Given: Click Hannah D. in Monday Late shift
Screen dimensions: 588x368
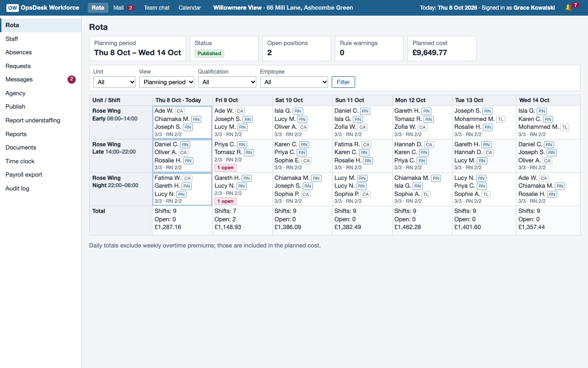Looking at the screenshot, I should [408, 144].
